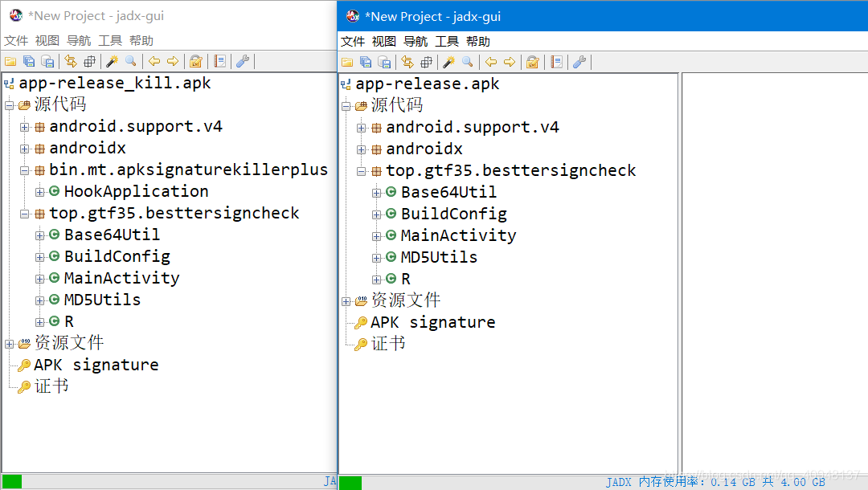Expand androidx package in left window tree
The height and width of the screenshot is (490, 868).
24,149
